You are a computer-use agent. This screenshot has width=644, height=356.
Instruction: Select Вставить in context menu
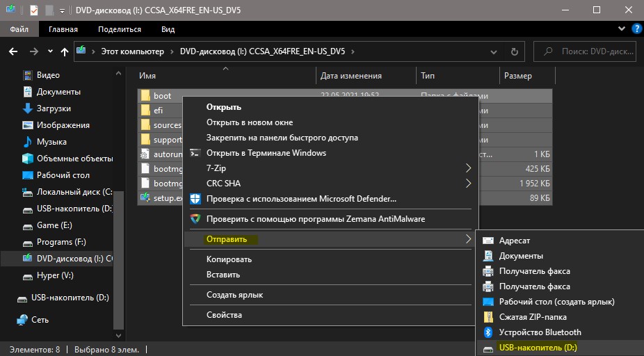[331, 275]
